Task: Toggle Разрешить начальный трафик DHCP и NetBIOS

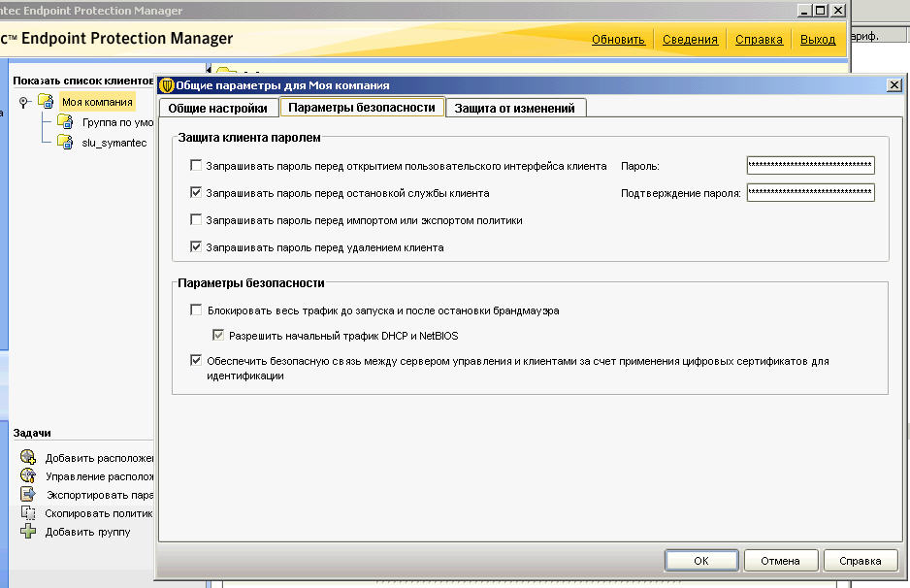Action: pos(218,335)
